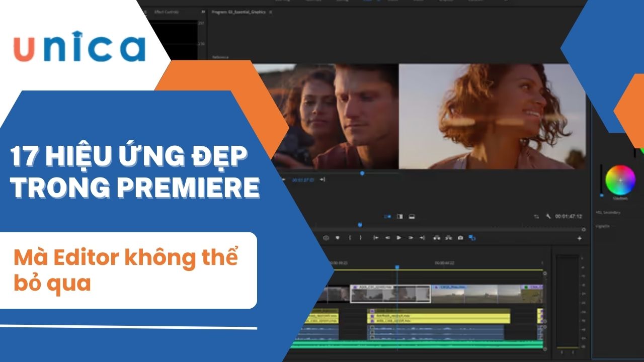The height and width of the screenshot is (362, 644).
Task: Click the 00:01:47:12 timecode
Action: (x=569, y=216)
